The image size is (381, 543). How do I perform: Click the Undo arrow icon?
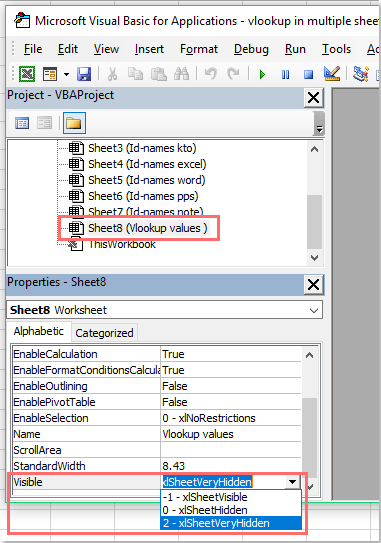tap(210, 74)
